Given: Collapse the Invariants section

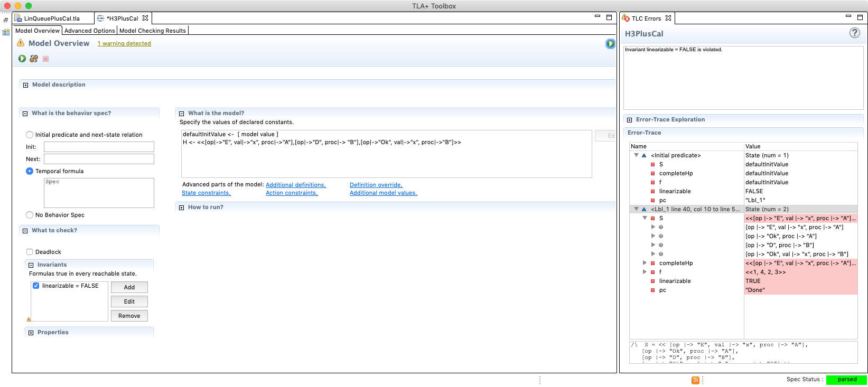Looking at the screenshot, I should (31, 265).
